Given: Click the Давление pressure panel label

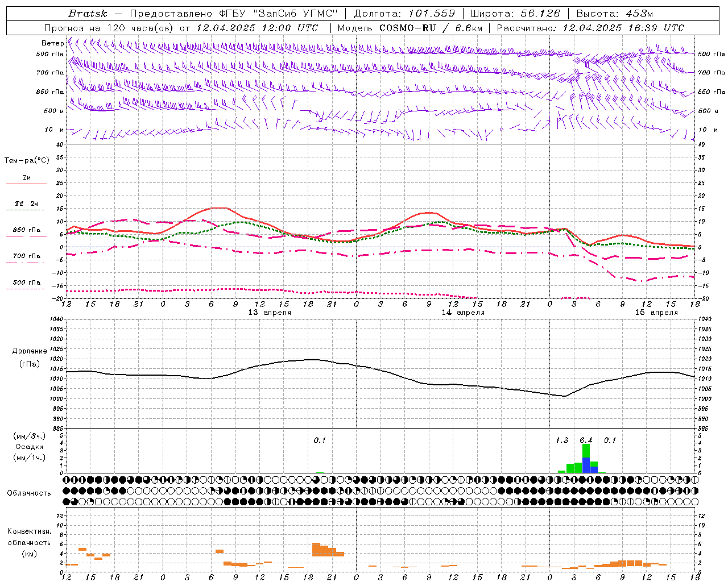Looking at the screenshot, I should pyautogui.click(x=30, y=351).
